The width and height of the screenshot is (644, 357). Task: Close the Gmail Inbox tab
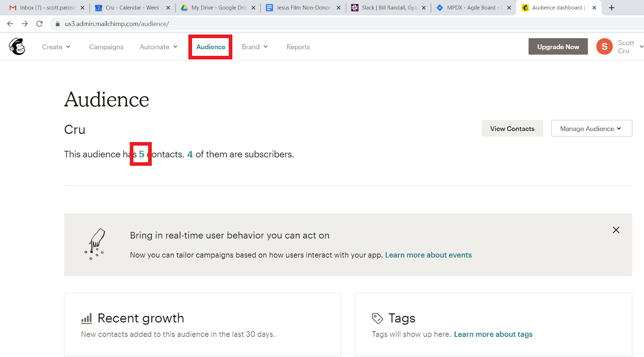[x=83, y=8]
